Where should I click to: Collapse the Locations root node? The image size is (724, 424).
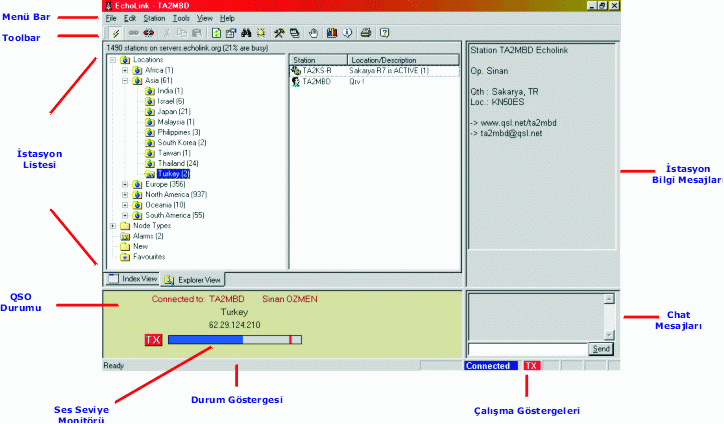(x=113, y=60)
